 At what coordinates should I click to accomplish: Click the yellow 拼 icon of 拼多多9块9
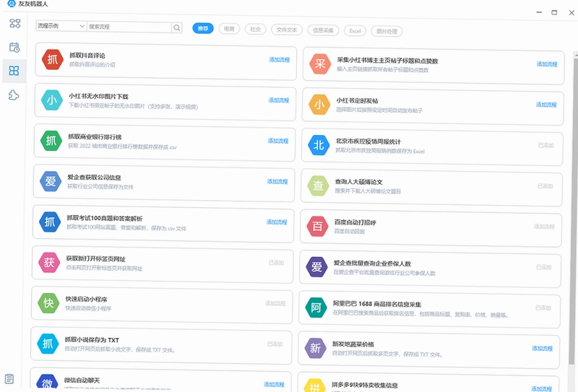click(x=314, y=385)
